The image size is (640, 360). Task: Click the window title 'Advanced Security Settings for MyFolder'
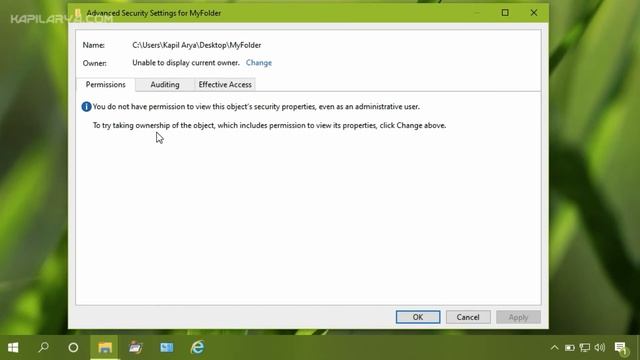click(153, 13)
